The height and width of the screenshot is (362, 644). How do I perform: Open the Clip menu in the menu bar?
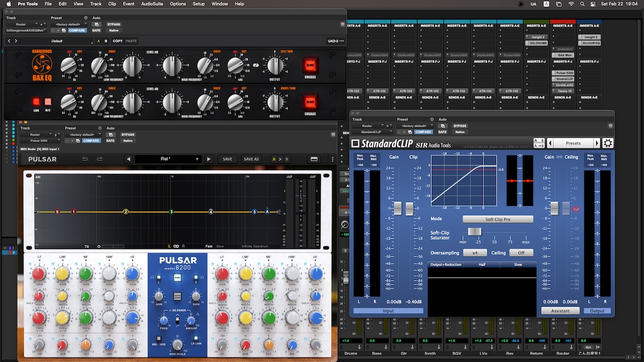coord(112,4)
